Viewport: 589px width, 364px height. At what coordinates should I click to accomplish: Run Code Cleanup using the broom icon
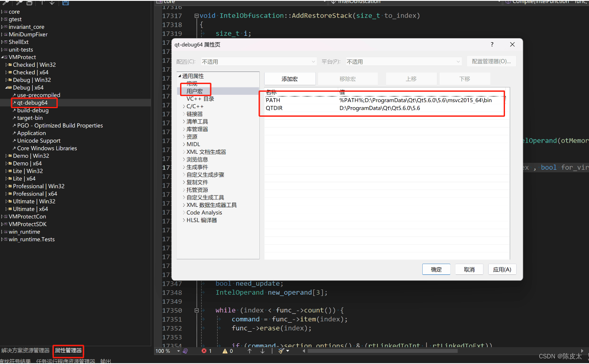282,351
